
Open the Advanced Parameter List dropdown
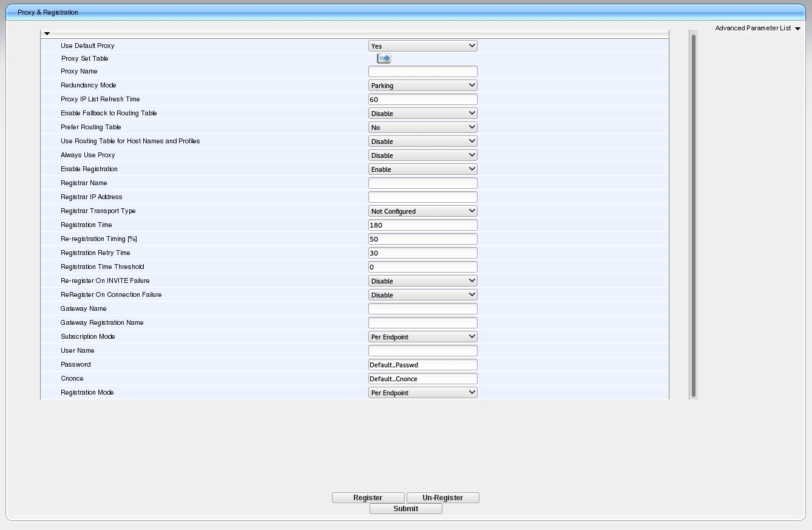click(758, 28)
